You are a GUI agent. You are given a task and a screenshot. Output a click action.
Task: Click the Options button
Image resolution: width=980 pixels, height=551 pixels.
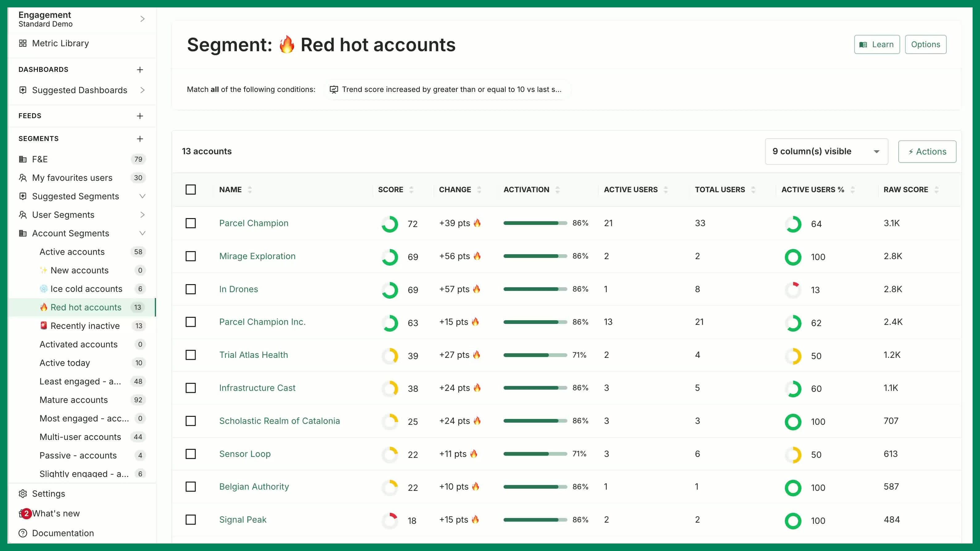(926, 44)
